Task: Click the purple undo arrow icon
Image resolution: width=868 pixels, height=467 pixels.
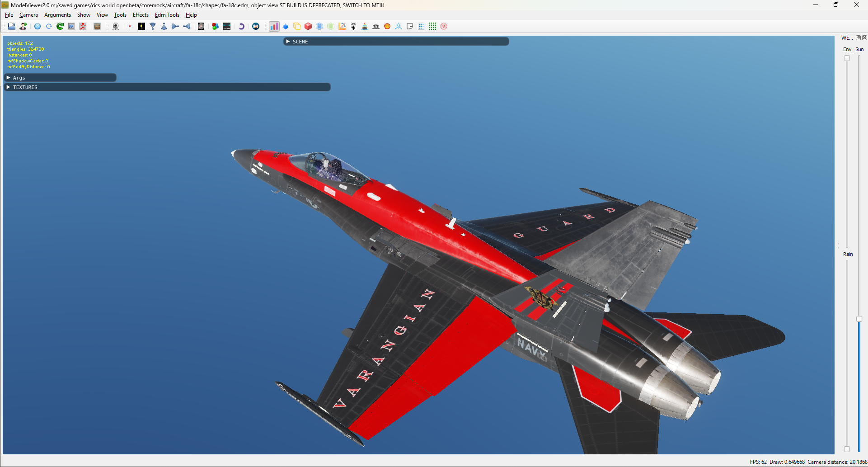Action: pyautogui.click(x=241, y=26)
